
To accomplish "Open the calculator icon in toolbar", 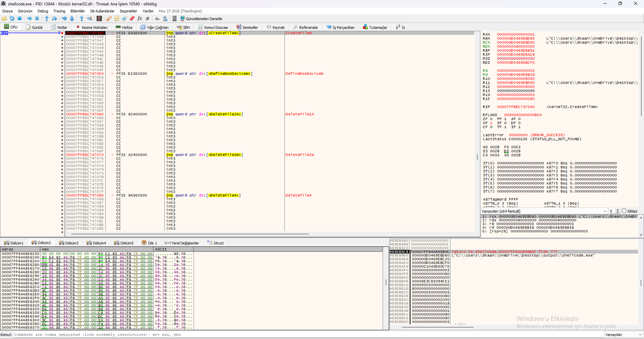I will coord(174,18).
